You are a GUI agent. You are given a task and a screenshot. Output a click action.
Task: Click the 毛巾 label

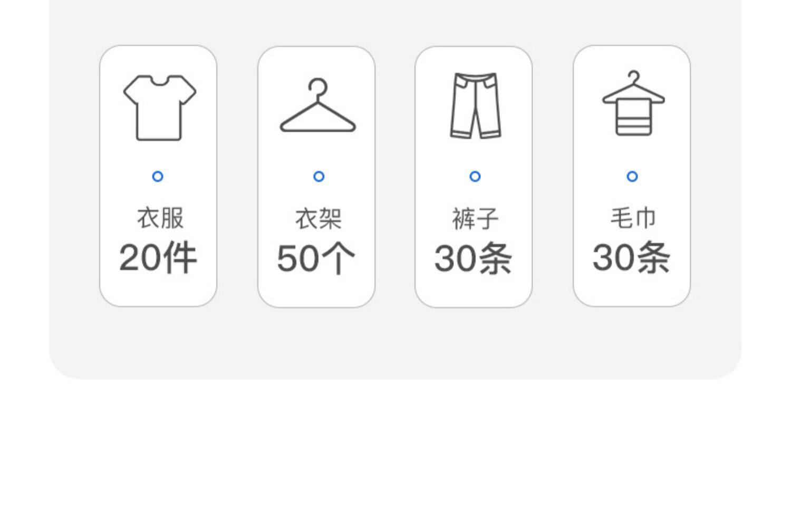point(633,218)
